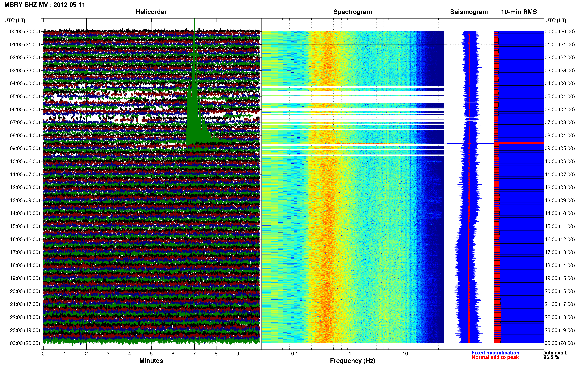Viewport: 588px width, 368px height.
Task: Click the Normalised to peak legend text
Action: [x=495, y=357]
